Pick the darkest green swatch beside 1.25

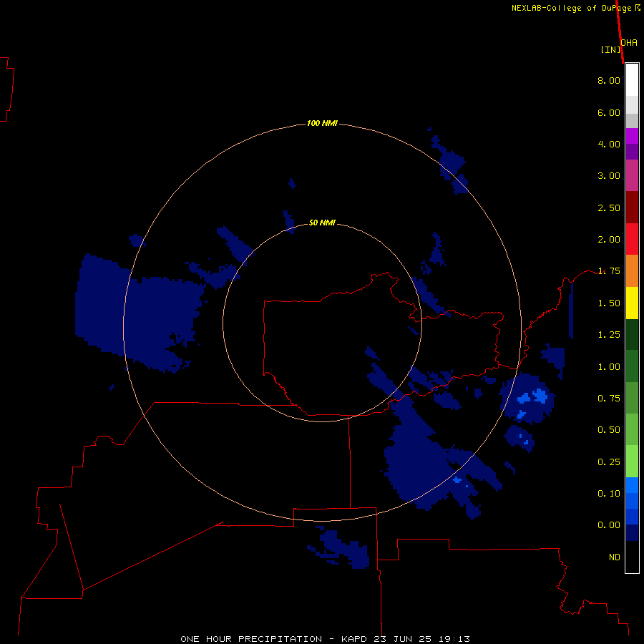click(632, 334)
